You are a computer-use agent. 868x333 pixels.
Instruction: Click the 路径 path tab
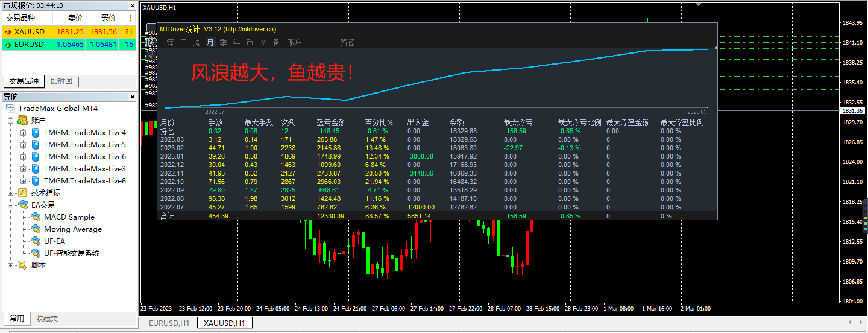pos(347,42)
